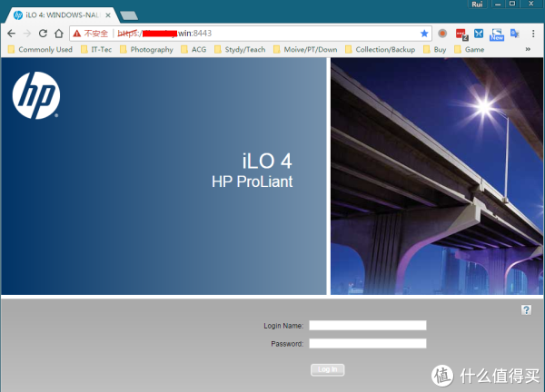The height and width of the screenshot is (392, 545).
Task: Open the ACG bookmark folder
Action: point(194,50)
